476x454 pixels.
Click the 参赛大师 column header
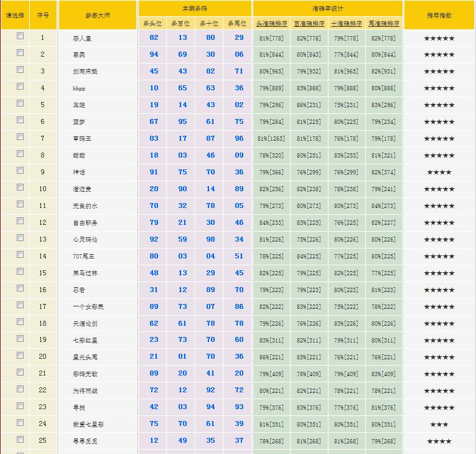(x=97, y=15)
